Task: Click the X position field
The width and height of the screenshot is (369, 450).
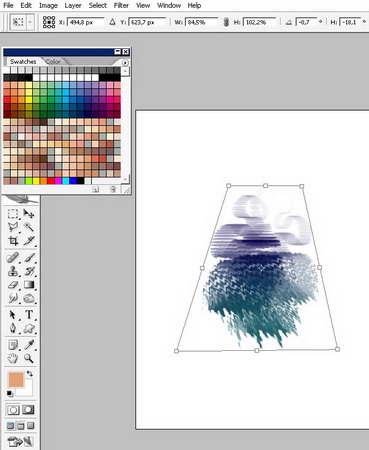Action: click(85, 22)
